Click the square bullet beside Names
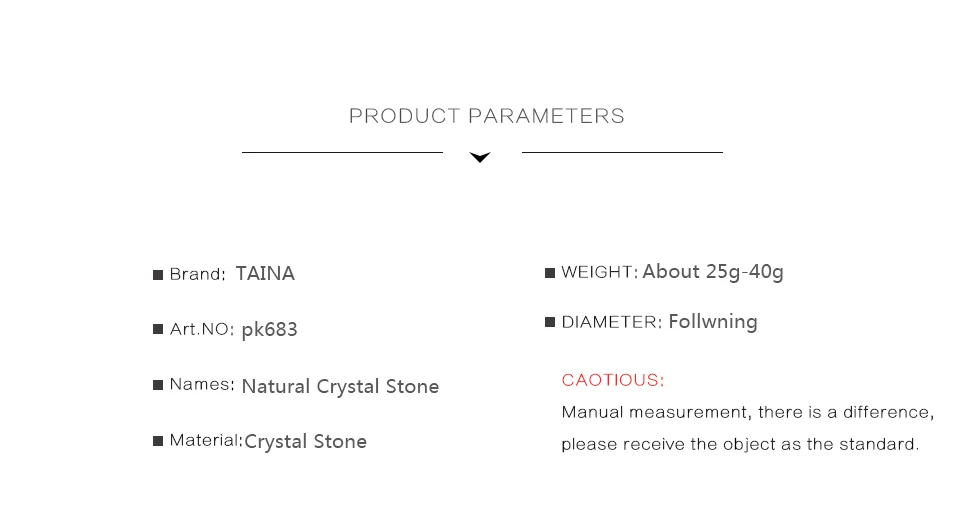960x513 pixels. (158, 385)
